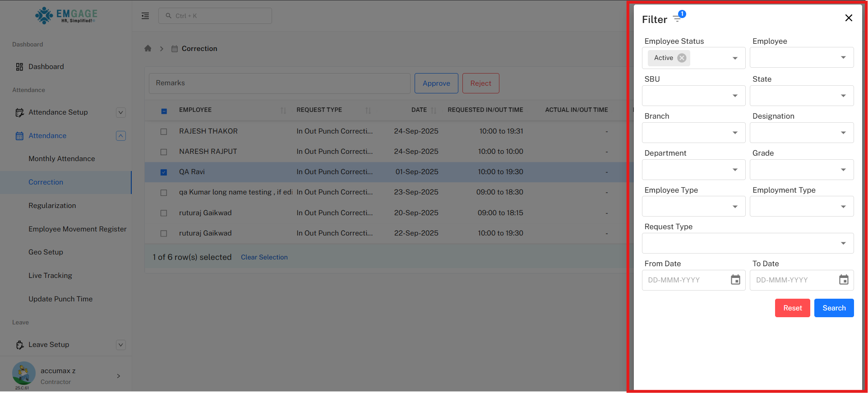Click the Remarks input field
868x393 pixels.
click(279, 83)
